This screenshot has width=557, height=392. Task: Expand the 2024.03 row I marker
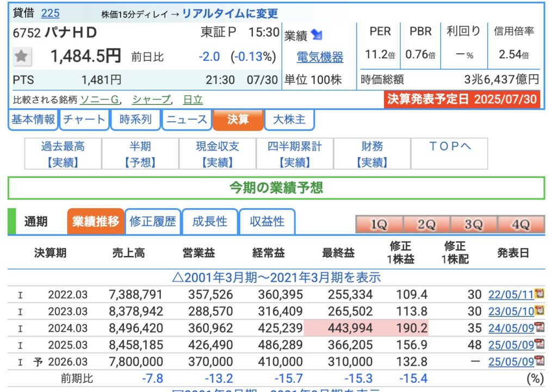point(20,328)
